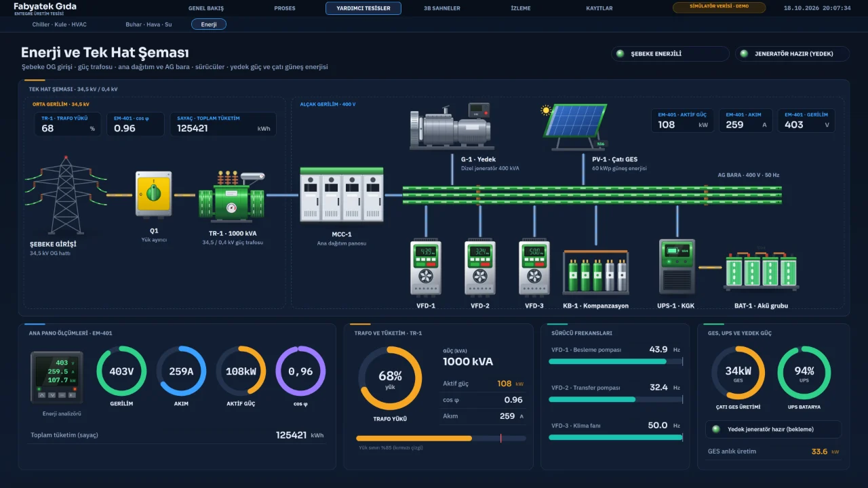The width and height of the screenshot is (868, 488).
Task: Click the Yedek jeneratör hazır indicator lamp
Action: [716, 429]
